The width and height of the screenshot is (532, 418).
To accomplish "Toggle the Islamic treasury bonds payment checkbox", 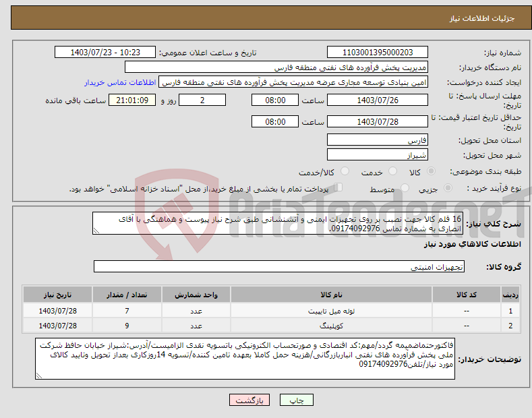I will [x=338, y=187].
